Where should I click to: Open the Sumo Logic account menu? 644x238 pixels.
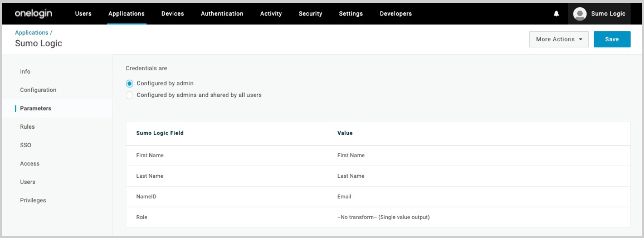(607, 13)
